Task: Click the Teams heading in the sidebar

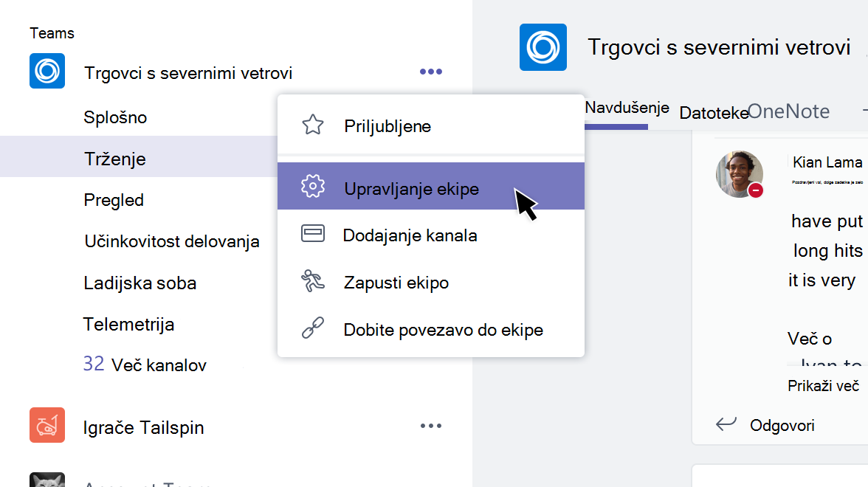Action: 52,33
